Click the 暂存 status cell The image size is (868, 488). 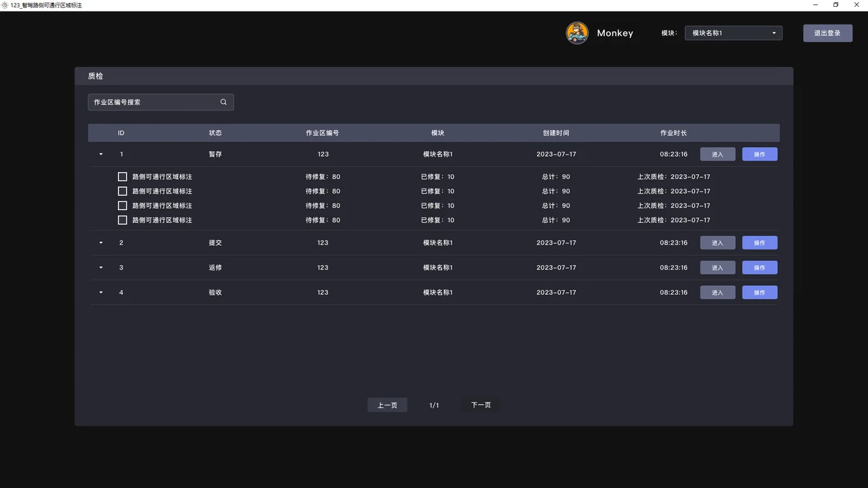[215, 155]
